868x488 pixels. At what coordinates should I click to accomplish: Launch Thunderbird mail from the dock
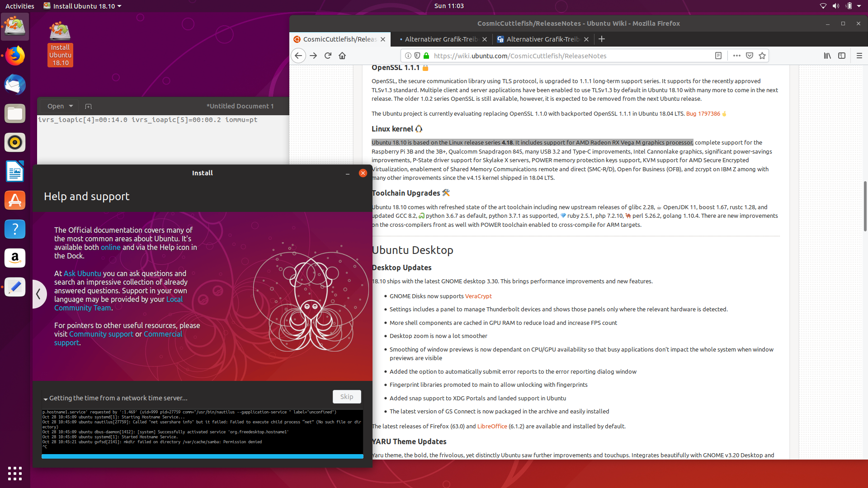(15, 85)
